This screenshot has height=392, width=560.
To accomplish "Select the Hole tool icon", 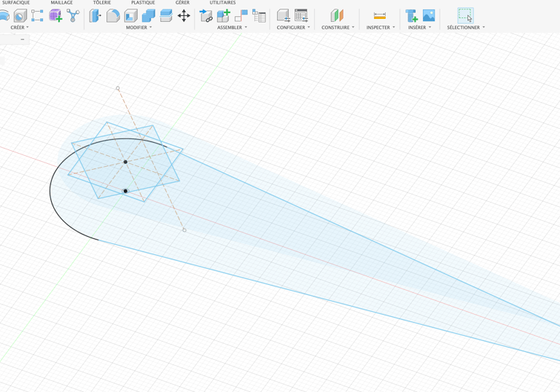I will [20, 16].
